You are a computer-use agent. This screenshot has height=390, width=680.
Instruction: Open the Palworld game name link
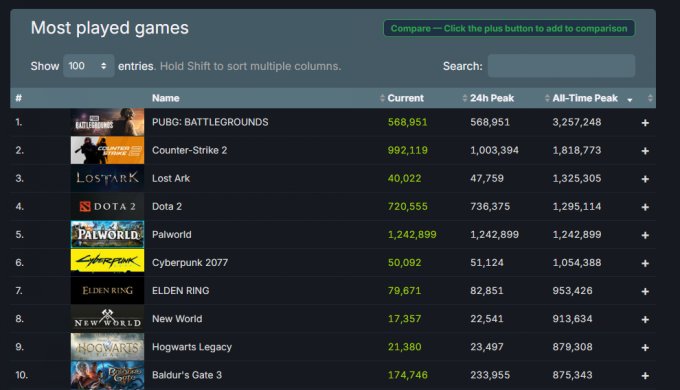172,235
